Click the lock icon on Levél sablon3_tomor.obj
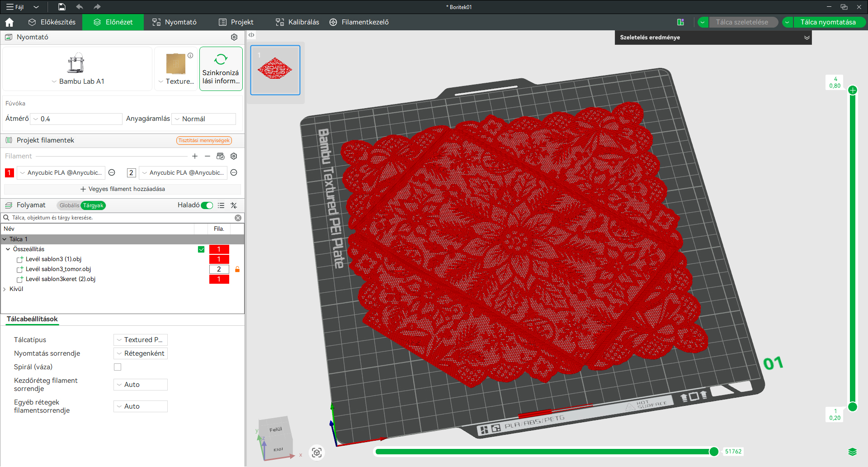 (237, 269)
